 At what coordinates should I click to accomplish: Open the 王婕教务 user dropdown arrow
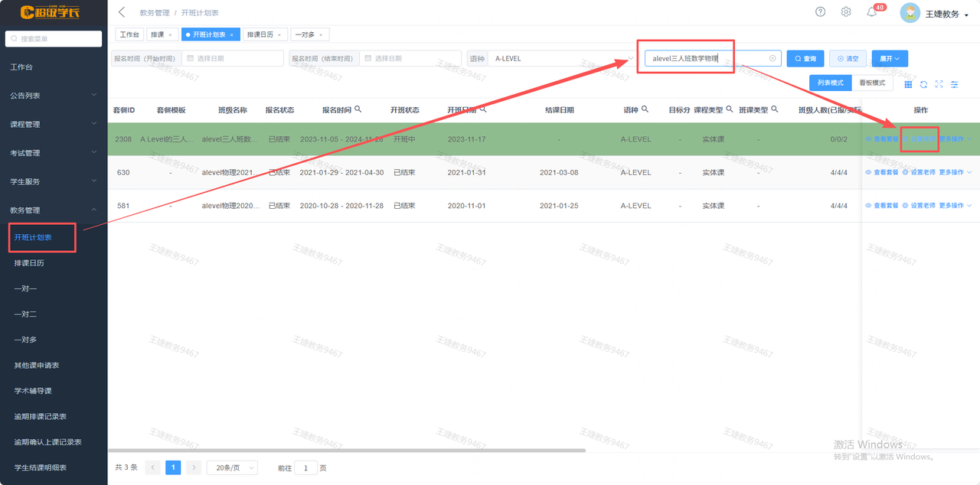966,15
